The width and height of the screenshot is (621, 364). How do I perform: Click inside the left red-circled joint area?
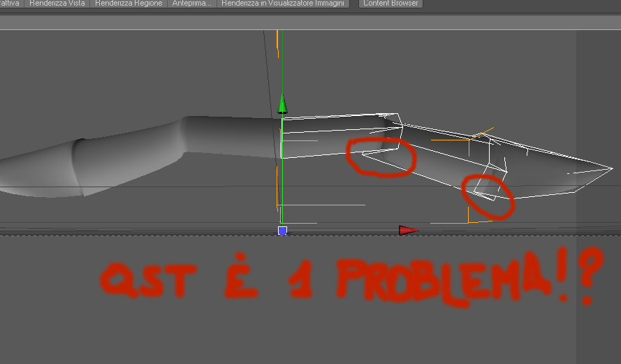coord(381,157)
